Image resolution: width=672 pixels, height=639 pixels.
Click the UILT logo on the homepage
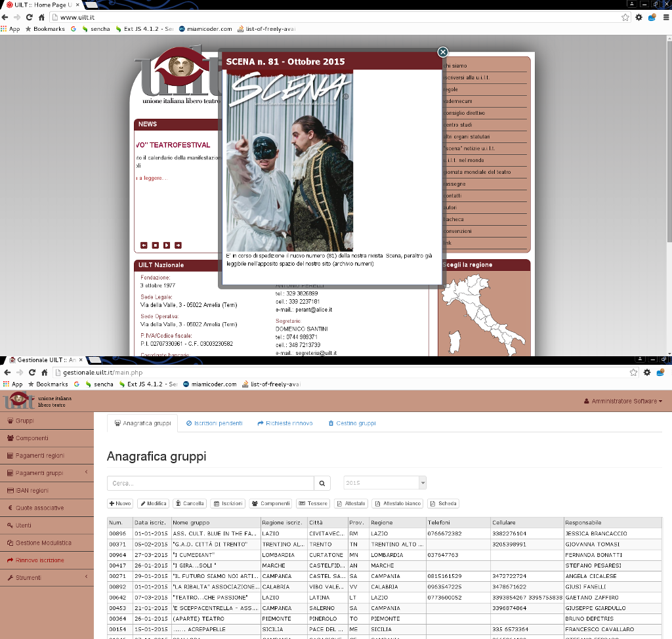[180, 75]
